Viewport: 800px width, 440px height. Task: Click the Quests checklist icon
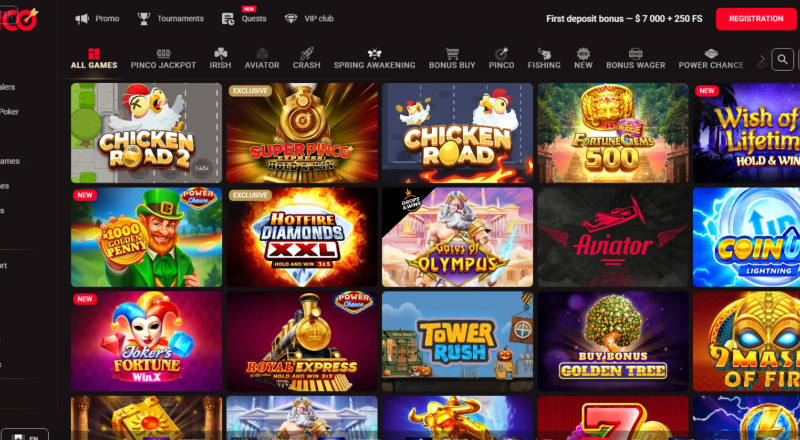(228, 19)
